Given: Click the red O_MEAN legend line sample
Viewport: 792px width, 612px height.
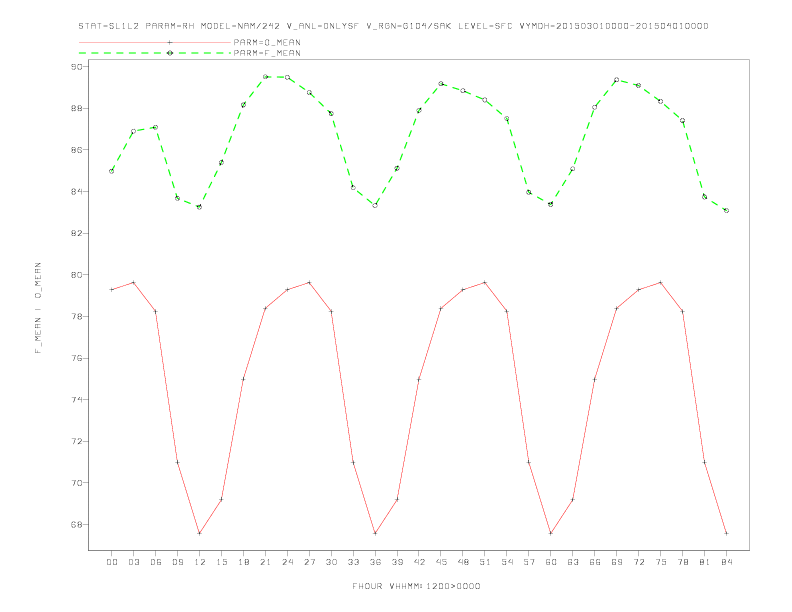Looking at the screenshot, I should 155,42.
